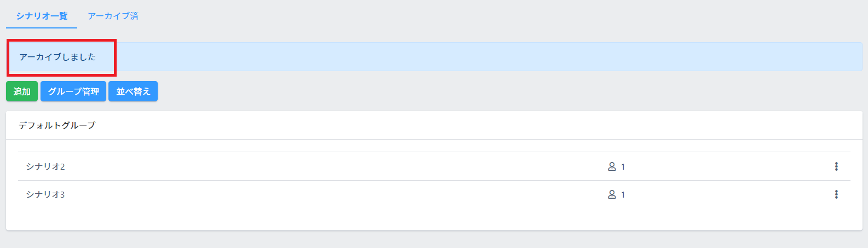Switch to the アーカイブ済 tab

113,16
